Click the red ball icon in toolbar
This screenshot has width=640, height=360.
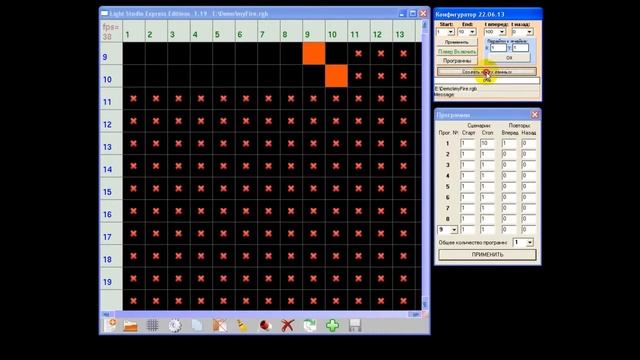pos(265,325)
